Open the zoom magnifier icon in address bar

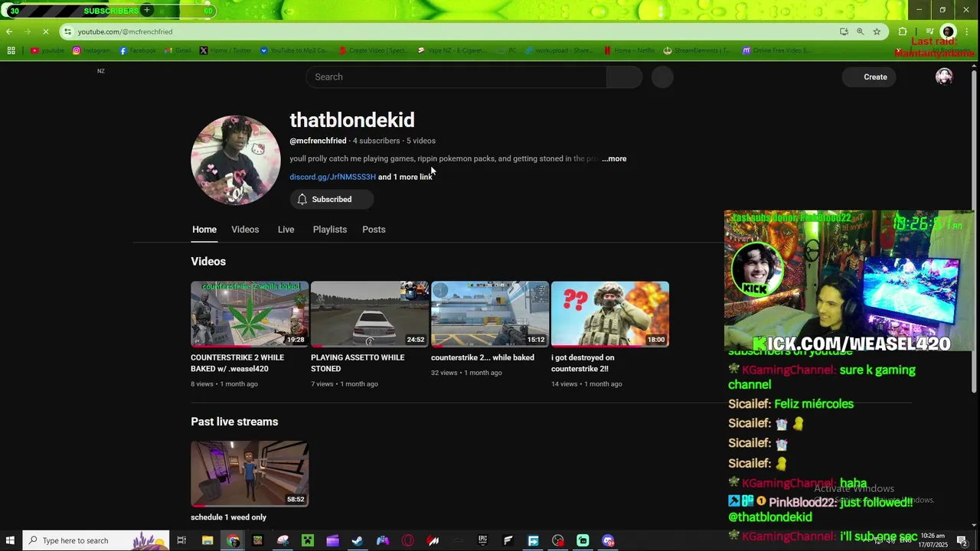(860, 31)
